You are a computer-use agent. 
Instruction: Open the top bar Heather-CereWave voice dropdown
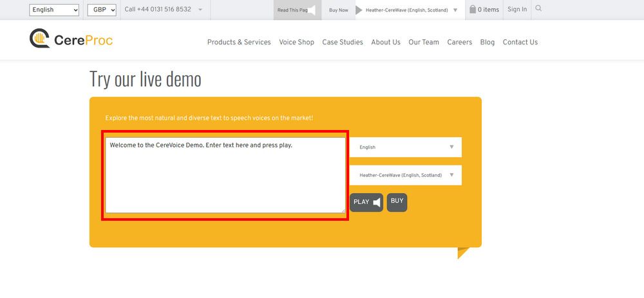411,10
